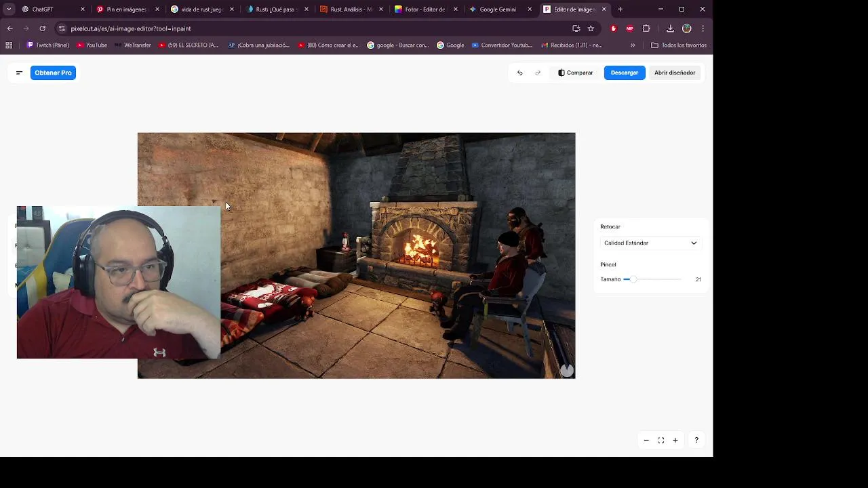
Task: Open the tab search dropdown arrow
Action: (9, 9)
